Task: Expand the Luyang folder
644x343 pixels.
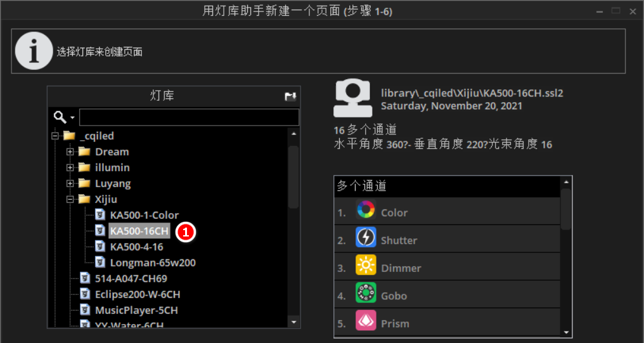Action: point(71,183)
